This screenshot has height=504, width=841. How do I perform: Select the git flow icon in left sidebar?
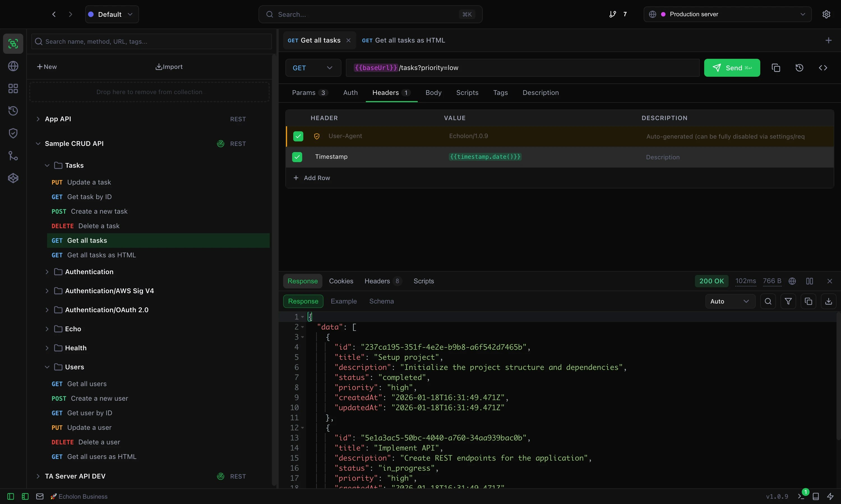(x=13, y=156)
